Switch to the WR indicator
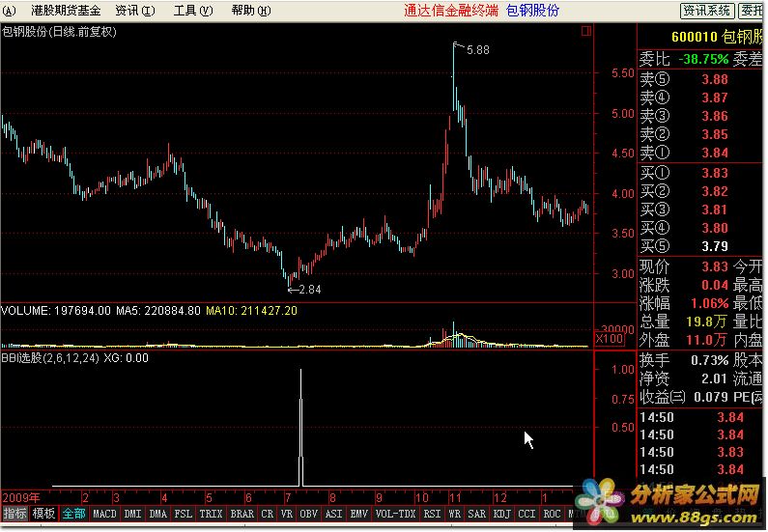 point(455,514)
